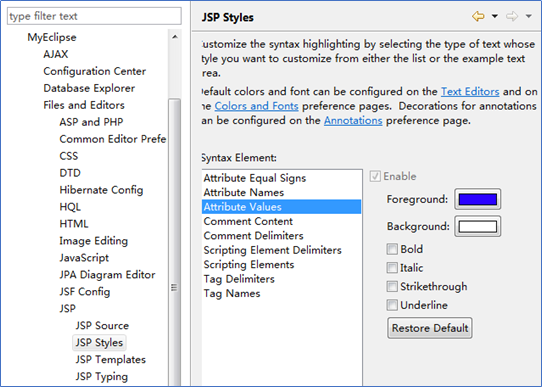This screenshot has width=542, height=387.
Task: Click the preferences tree scrollbar thumb
Action: coord(174,242)
